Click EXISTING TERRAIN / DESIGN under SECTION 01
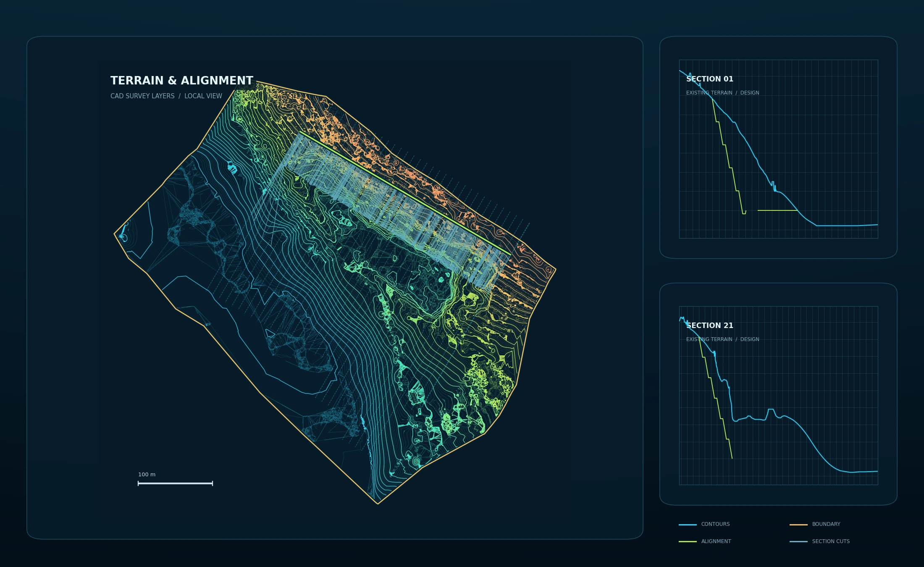Image resolution: width=924 pixels, height=567 pixels. (723, 93)
